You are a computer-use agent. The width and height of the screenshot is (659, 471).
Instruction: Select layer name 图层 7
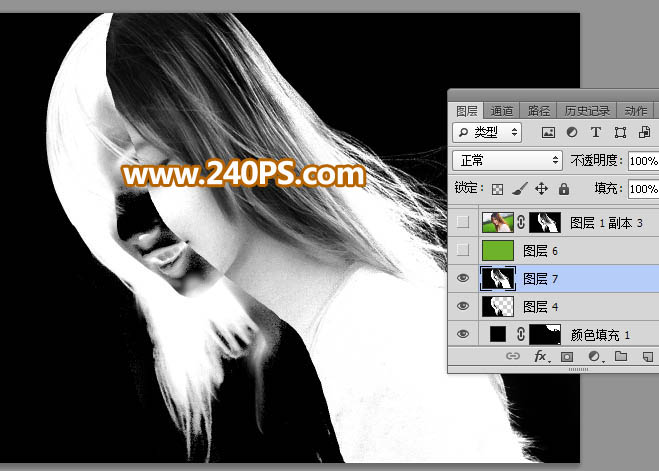540,279
